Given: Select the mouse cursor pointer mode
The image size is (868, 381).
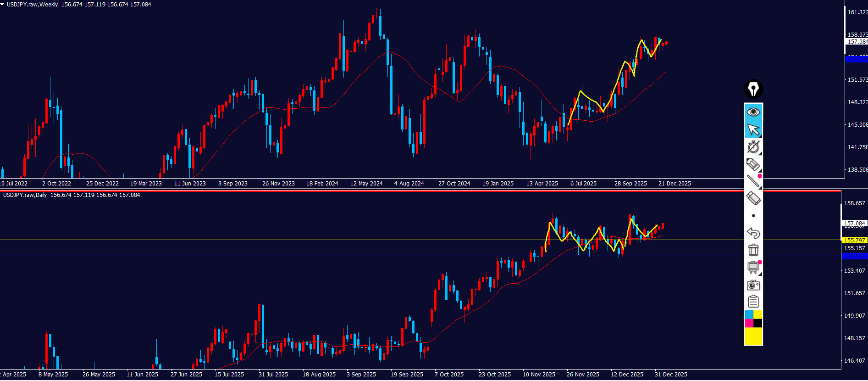Looking at the screenshot, I should pyautogui.click(x=753, y=130).
